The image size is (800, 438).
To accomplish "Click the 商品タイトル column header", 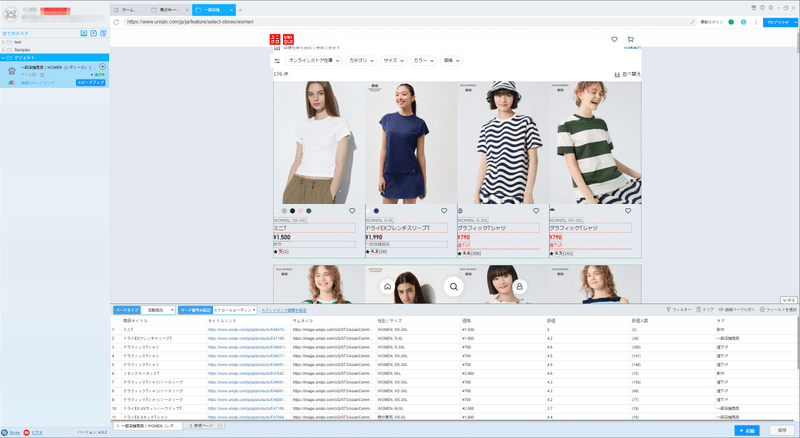I will pos(135,321).
